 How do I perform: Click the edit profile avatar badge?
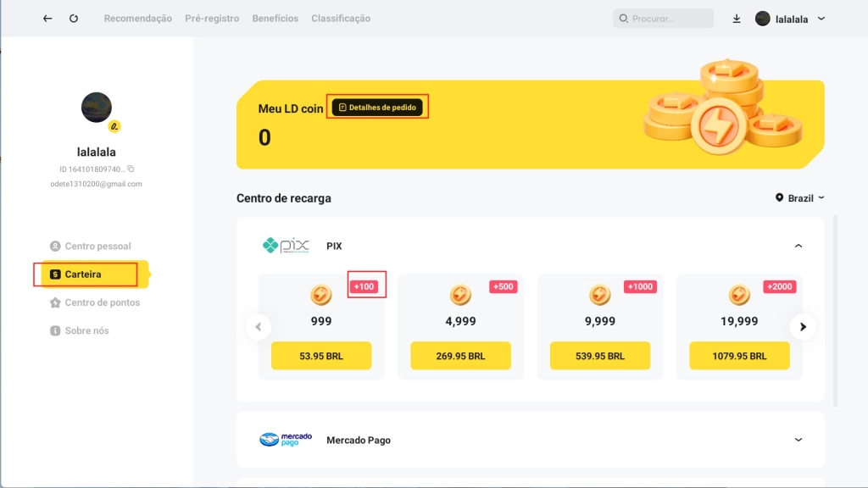pos(114,127)
